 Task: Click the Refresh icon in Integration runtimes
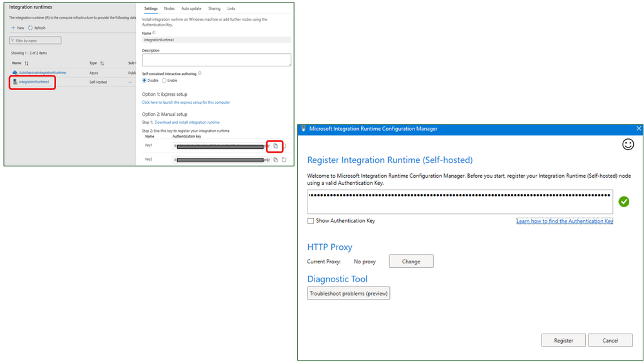pos(30,28)
